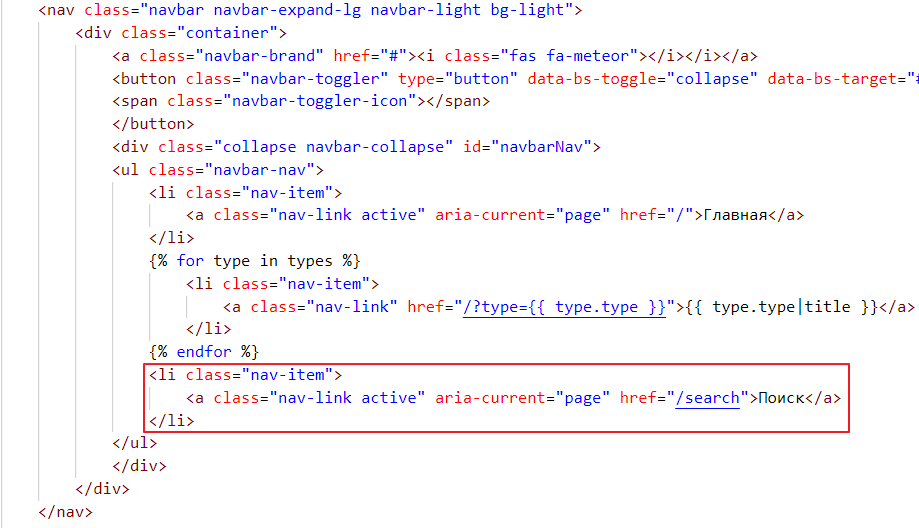Image resolution: width=919 pixels, height=528 pixels.
Task: Click the "/search" href link
Action: [709, 398]
